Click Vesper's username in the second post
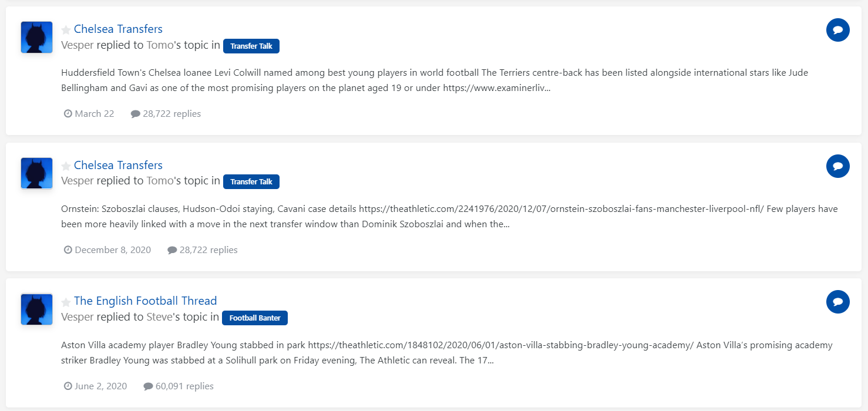Image resolution: width=868 pixels, height=411 pixels. point(78,181)
